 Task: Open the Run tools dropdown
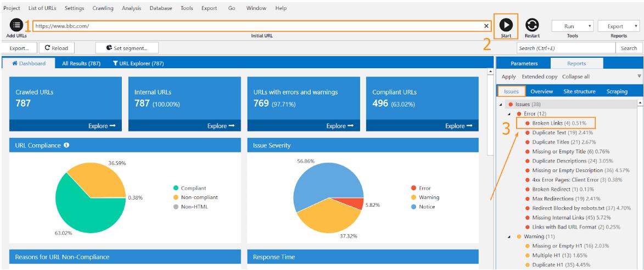point(573,26)
